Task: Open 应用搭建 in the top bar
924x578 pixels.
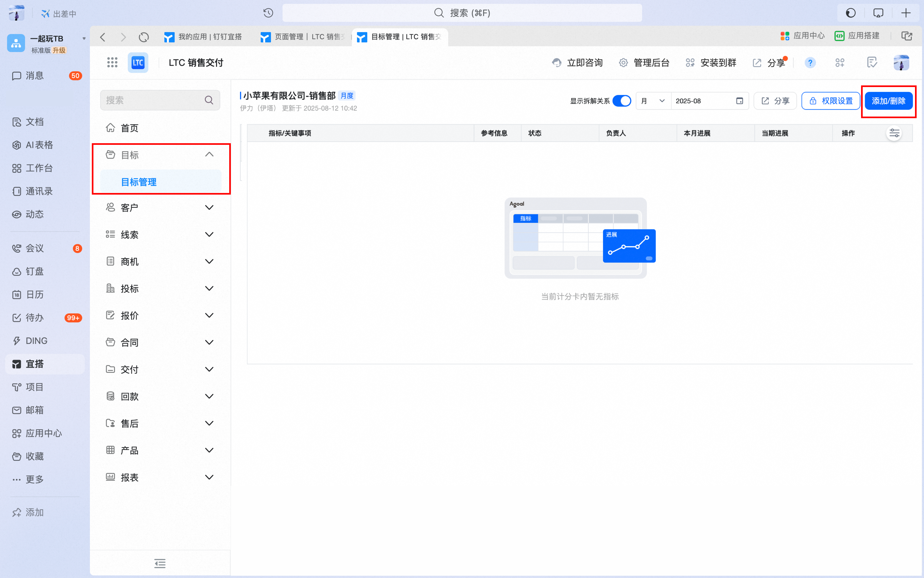Action: tap(857, 36)
